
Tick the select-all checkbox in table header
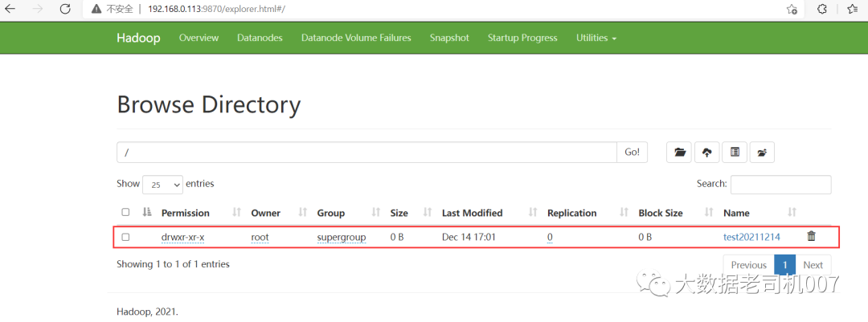click(x=125, y=213)
